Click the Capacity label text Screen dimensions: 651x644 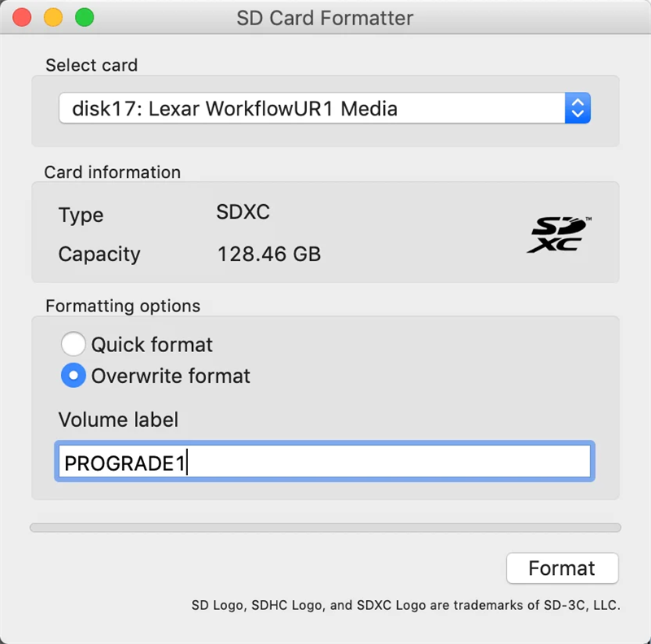tap(99, 255)
